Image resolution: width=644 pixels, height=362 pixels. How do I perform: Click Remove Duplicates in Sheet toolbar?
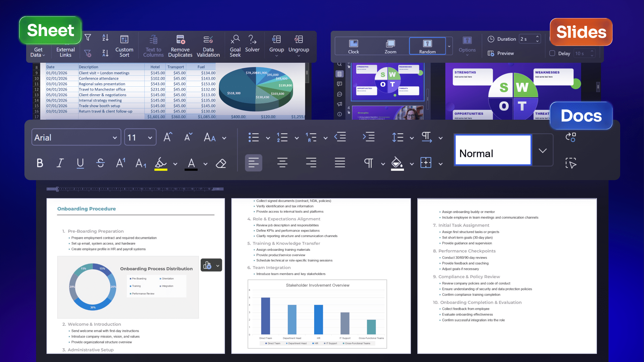180,46
